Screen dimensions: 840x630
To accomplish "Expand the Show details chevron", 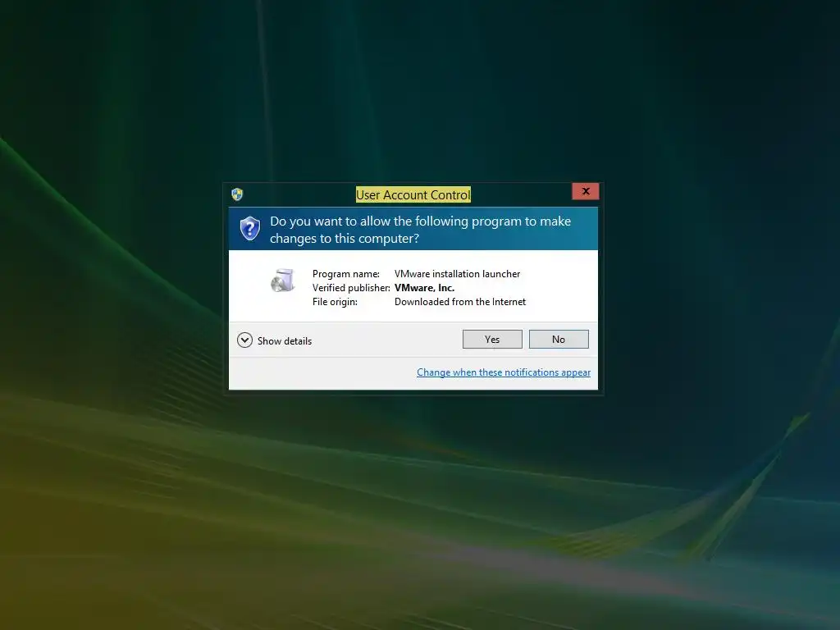I will click(244, 340).
